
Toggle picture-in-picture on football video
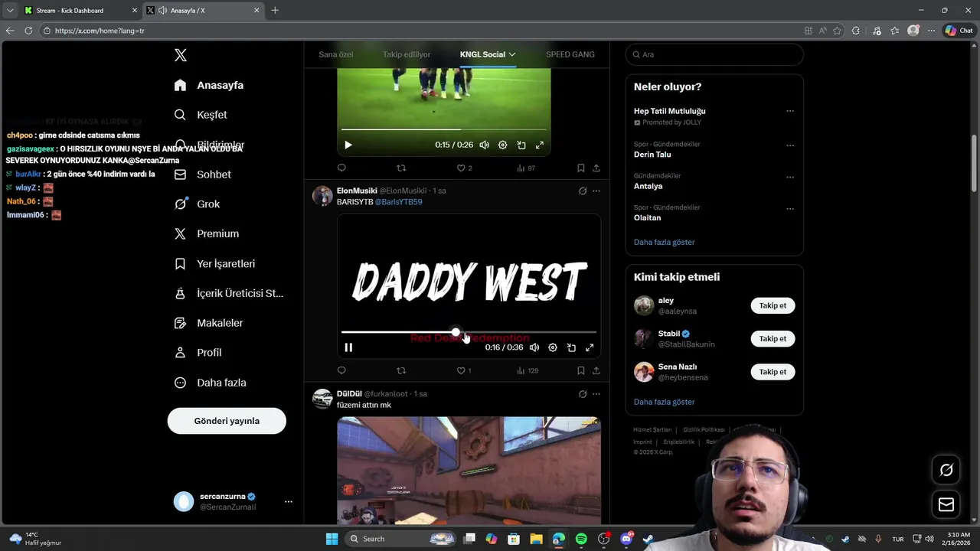click(521, 145)
